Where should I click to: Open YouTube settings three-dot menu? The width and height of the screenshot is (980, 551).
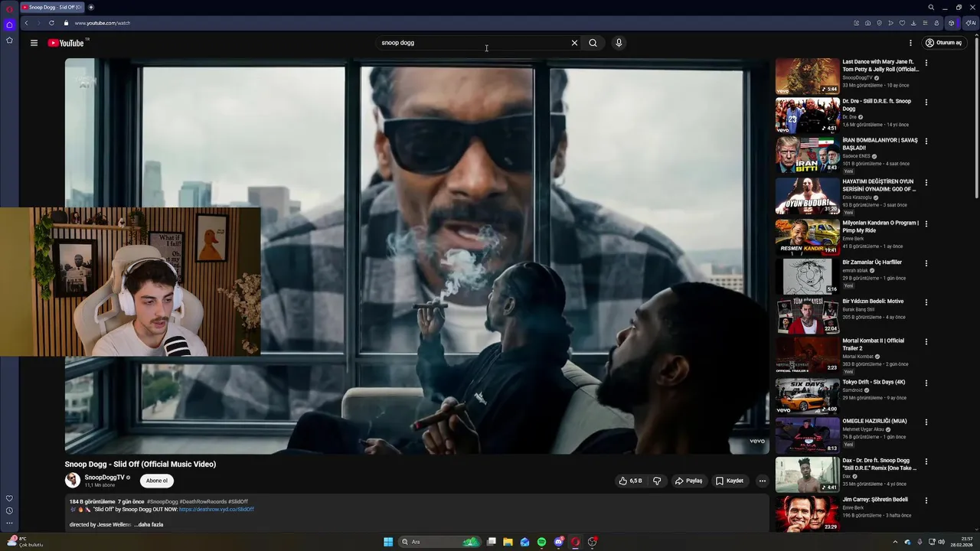click(910, 43)
